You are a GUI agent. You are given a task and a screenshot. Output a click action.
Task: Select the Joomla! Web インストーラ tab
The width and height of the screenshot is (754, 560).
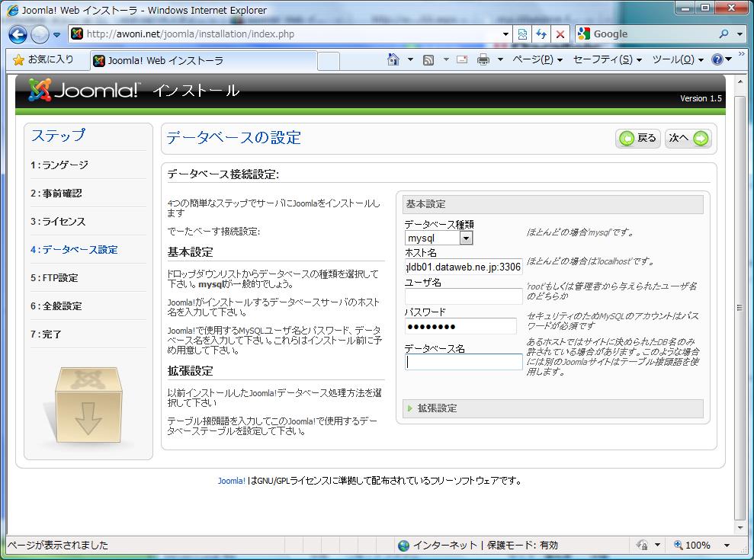tap(204, 60)
